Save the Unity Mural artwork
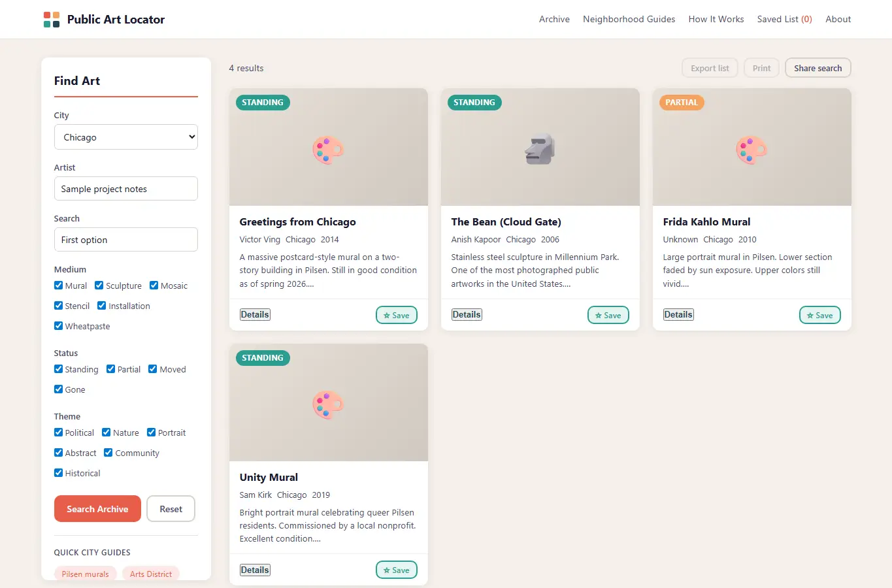The image size is (892, 588). pos(397,570)
